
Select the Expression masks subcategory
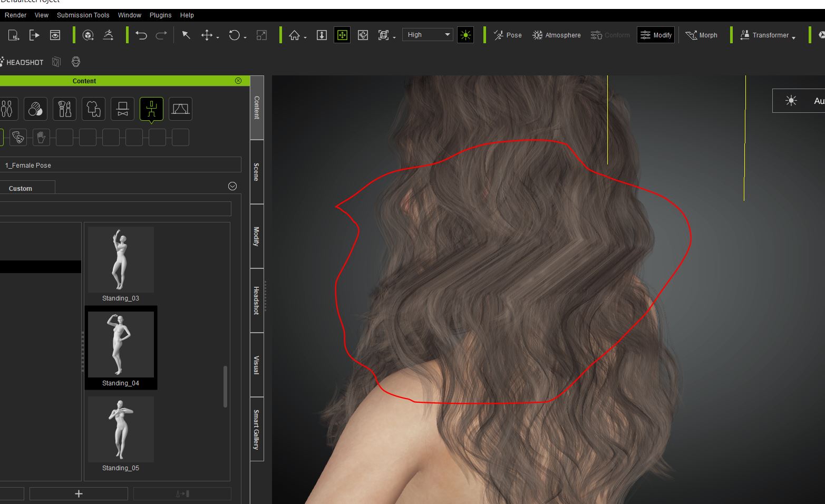tap(18, 138)
